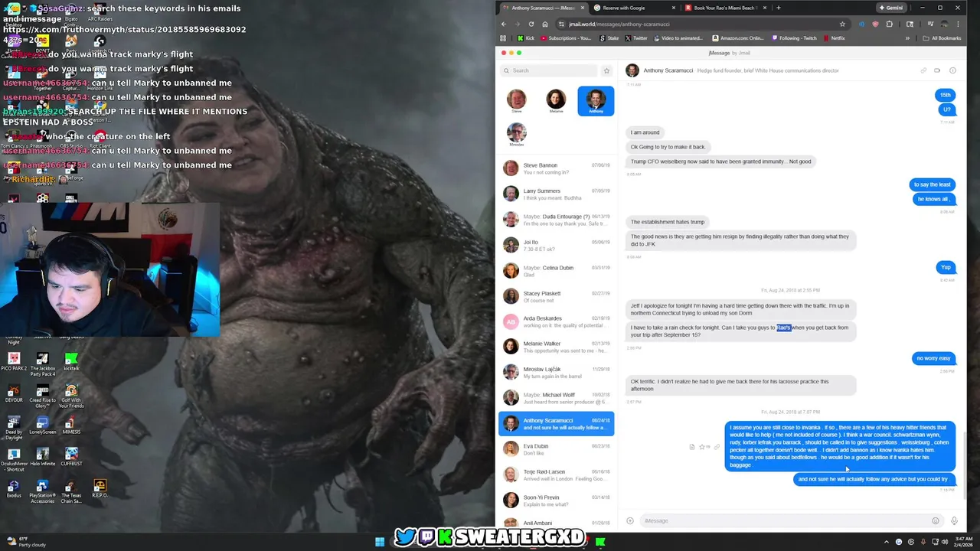This screenshot has width=980, height=551.
Task: Bookmark this page with the star icon
Action: [x=842, y=24]
